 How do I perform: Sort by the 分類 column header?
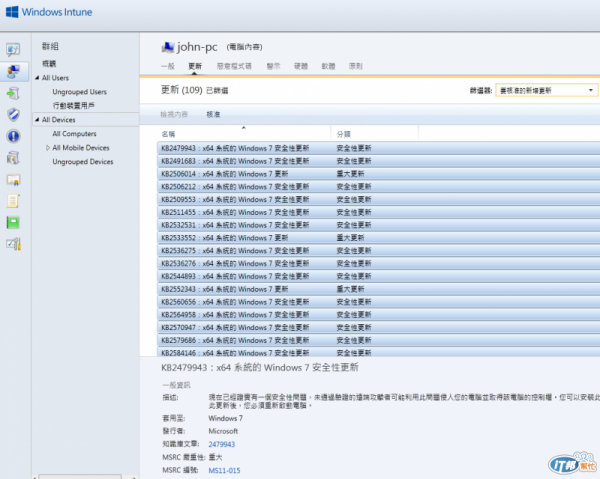(x=375, y=134)
